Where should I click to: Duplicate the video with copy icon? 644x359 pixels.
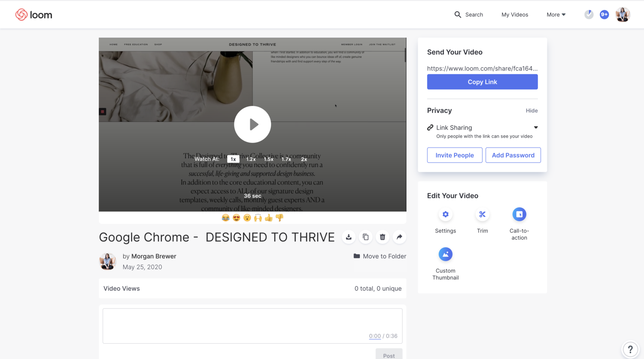tap(365, 237)
